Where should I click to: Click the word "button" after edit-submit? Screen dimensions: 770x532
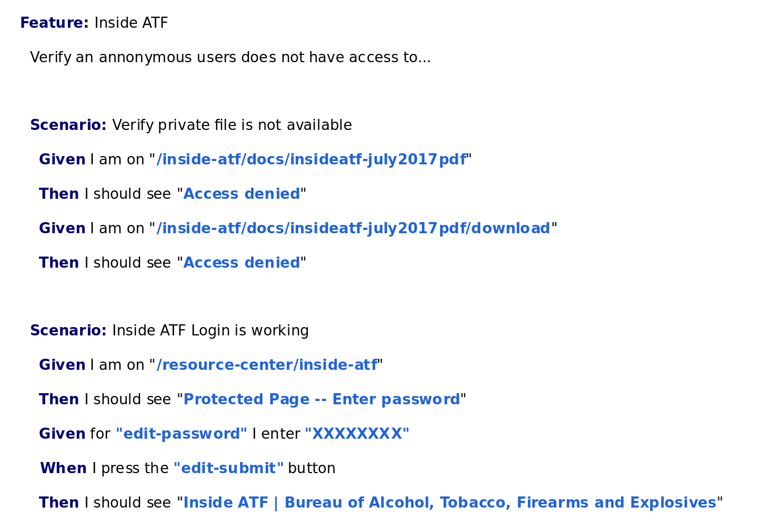tap(312, 469)
